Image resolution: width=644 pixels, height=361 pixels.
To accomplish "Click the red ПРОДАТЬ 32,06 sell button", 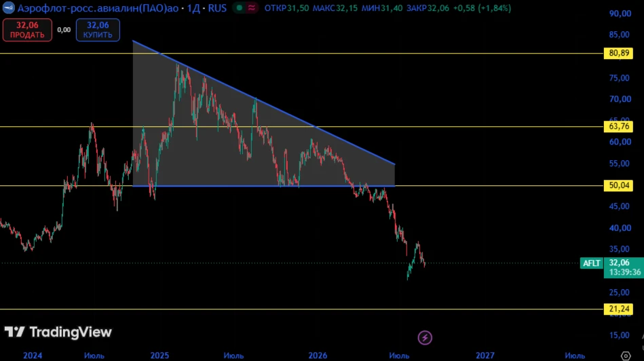I will coord(27,30).
